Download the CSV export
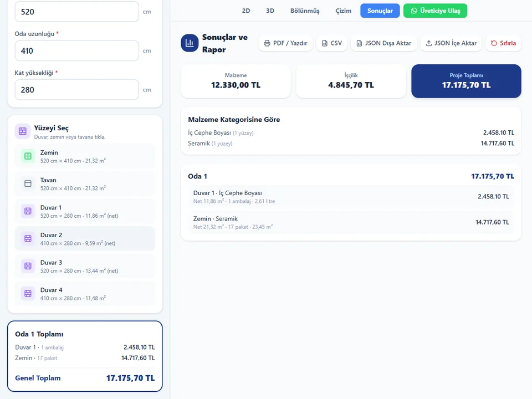 (331, 43)
